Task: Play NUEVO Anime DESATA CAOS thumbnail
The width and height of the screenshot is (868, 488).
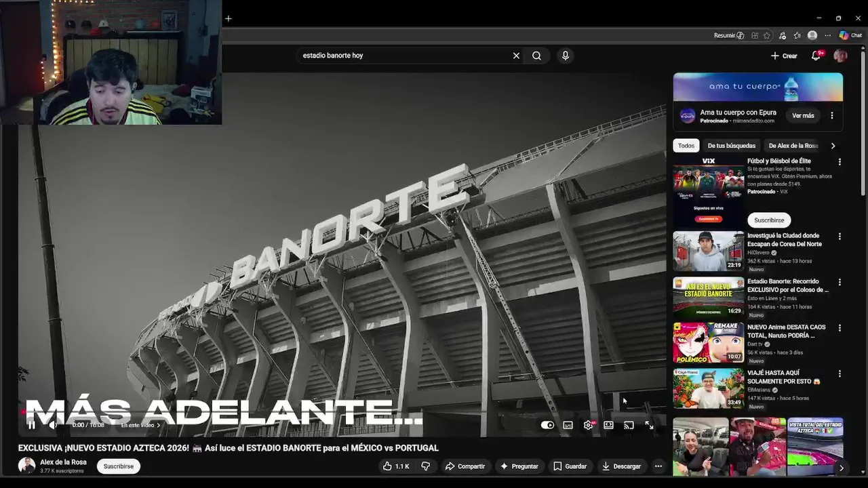Action: tap(708, 343)
